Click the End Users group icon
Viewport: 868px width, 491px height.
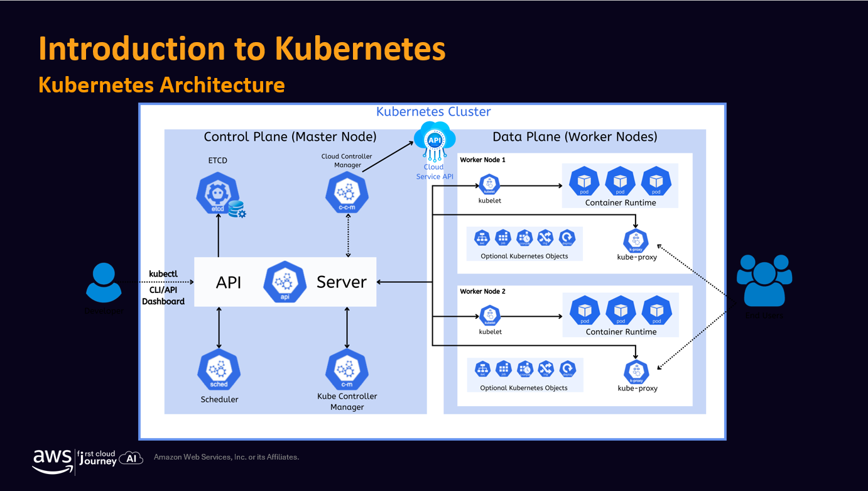(x=764, y=282)
